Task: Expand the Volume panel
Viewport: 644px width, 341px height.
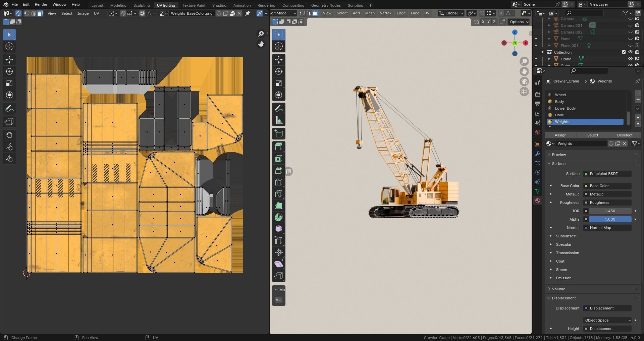Action: point(558,289)
